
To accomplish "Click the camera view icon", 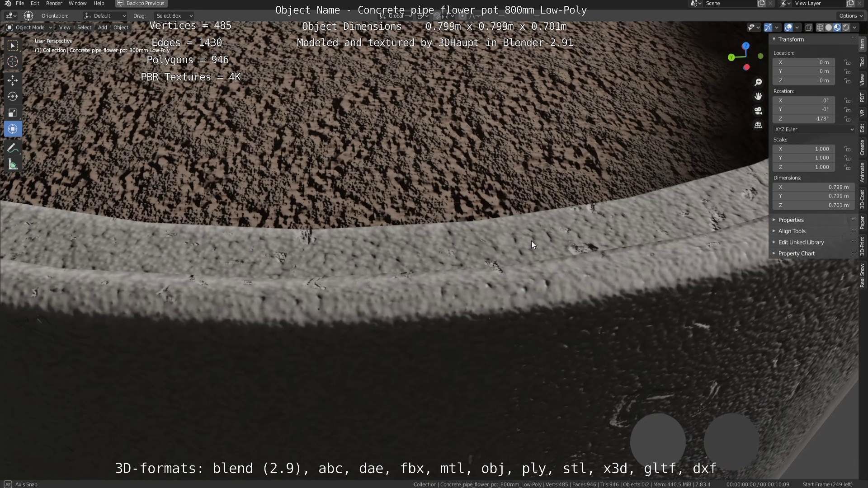I will tap(758, 111).
